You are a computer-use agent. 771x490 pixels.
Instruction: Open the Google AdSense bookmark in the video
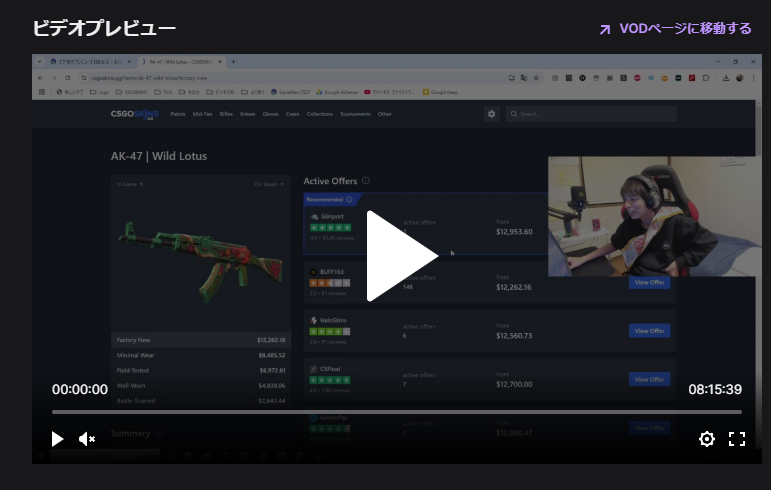337,92
